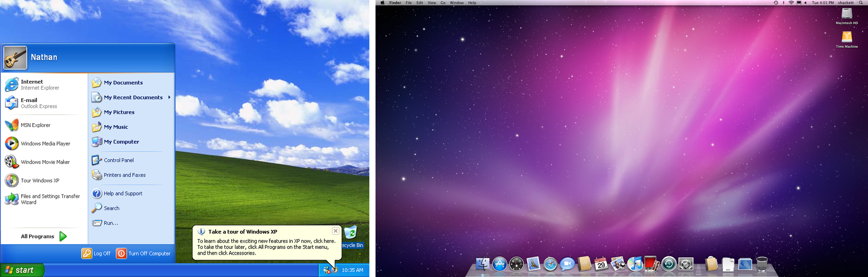Click the Spotlight magnifier in menu bar

(861, 3)
